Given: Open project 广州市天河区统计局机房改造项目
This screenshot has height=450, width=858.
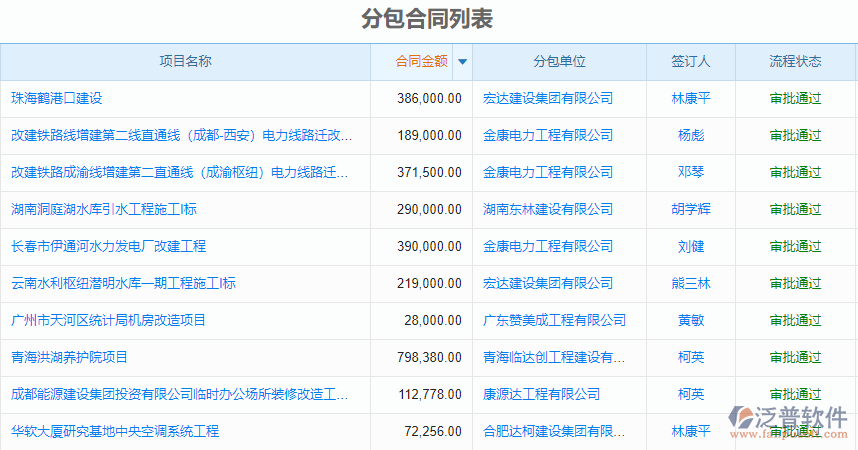Looking at the screenshot, I should [108, 320].
